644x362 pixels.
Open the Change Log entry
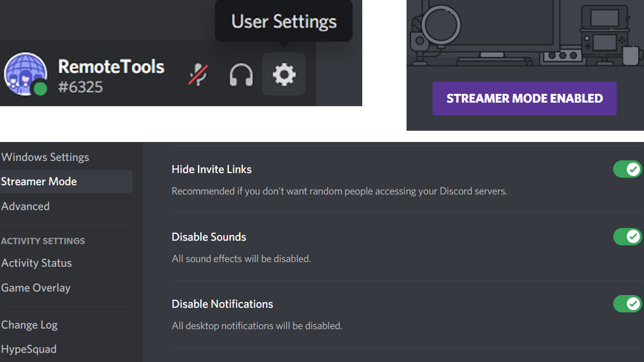[29, 325]
